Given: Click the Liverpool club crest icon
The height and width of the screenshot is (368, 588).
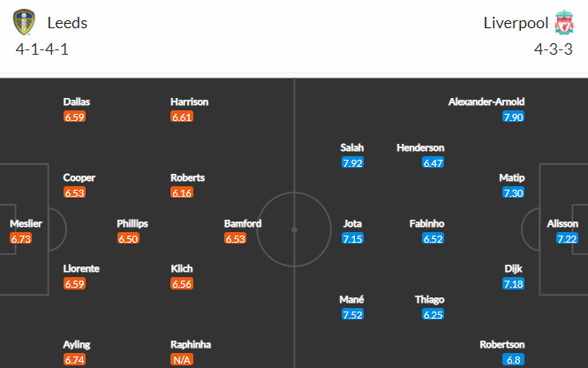Looking at the screenshot, I should 564,22.
